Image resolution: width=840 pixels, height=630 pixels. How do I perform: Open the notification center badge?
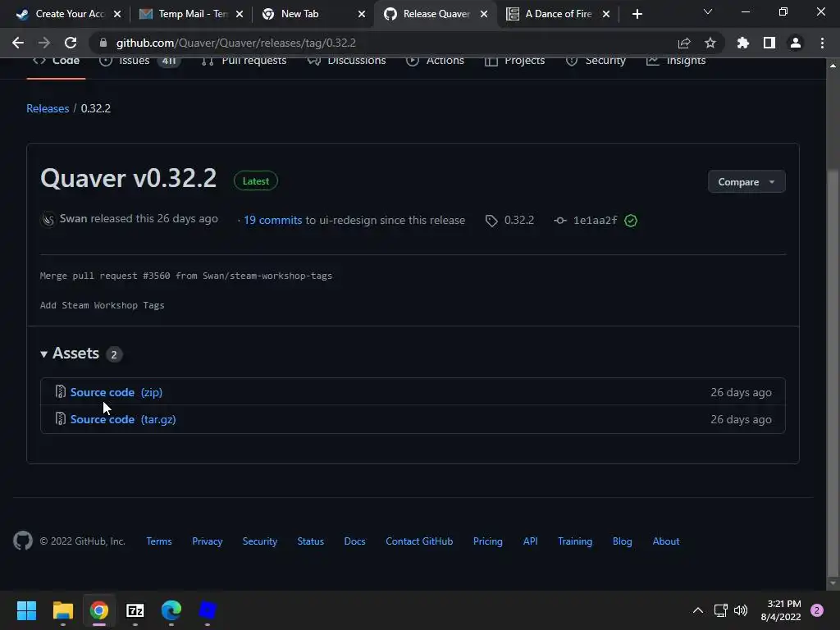pyautogui.click(x=816, y=610)
